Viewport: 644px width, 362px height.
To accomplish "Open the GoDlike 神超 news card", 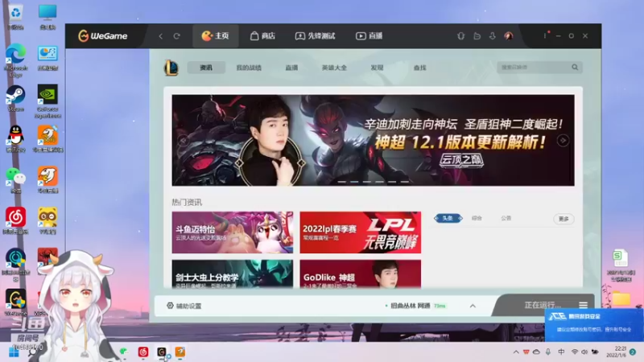I will tap(360, 274).
